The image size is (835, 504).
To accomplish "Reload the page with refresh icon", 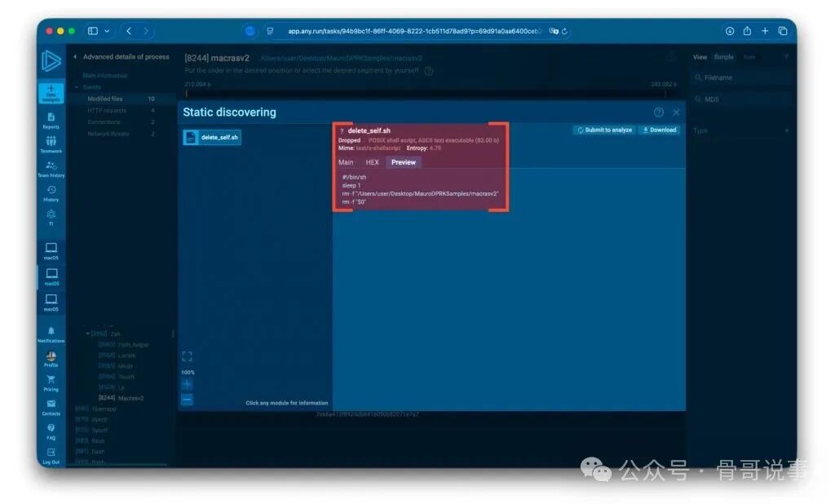I will pyautogui.click(x=564, y=32).
